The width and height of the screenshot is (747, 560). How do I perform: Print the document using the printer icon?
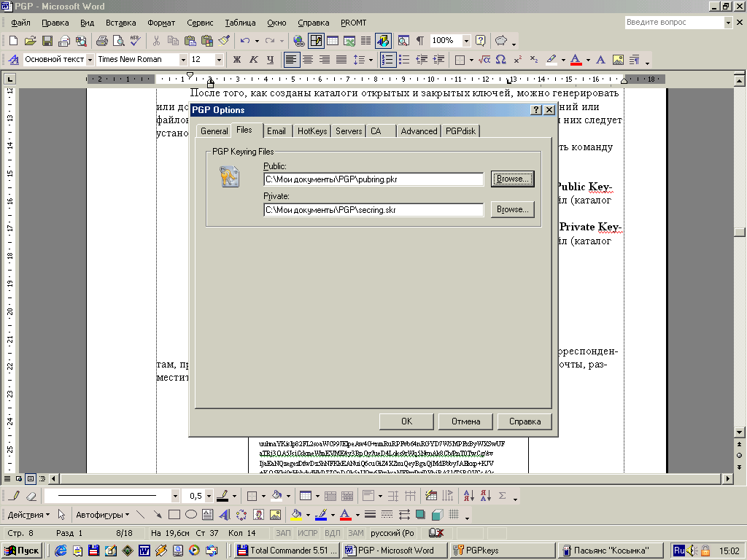coord(101,41)
